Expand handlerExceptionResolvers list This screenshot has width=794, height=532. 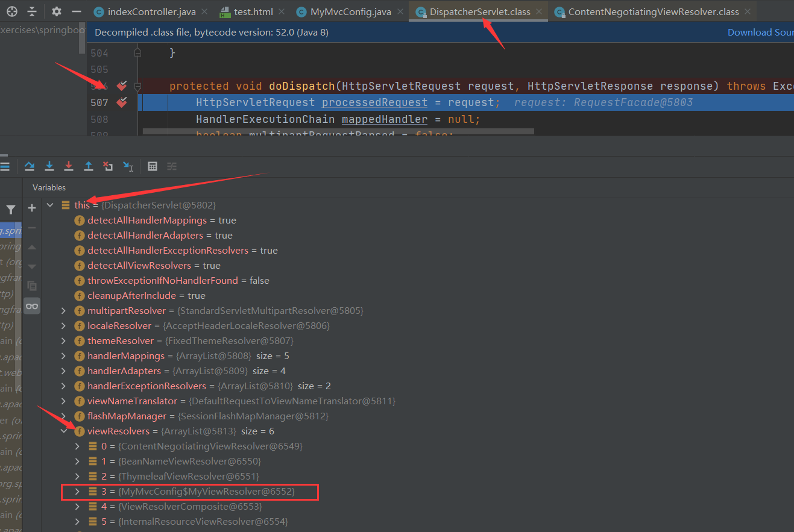63,386
